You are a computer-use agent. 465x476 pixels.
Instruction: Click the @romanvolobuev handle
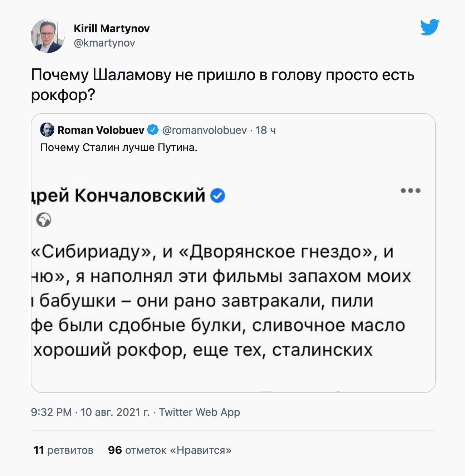tap(204, 130)
